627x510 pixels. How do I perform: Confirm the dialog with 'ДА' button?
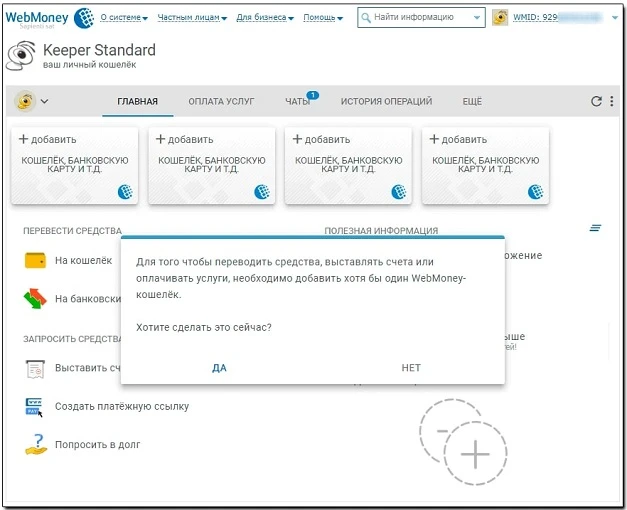(x=219, y=368)
